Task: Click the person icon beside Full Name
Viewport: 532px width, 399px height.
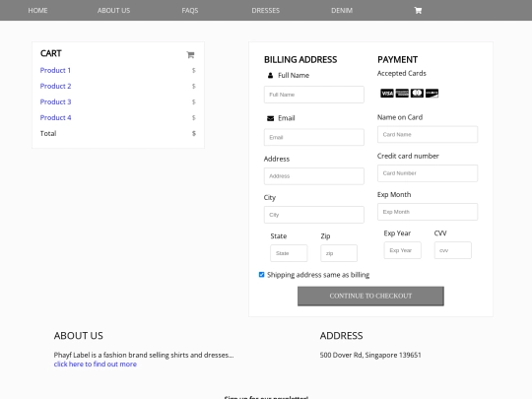Action: (x=270, y=75)
